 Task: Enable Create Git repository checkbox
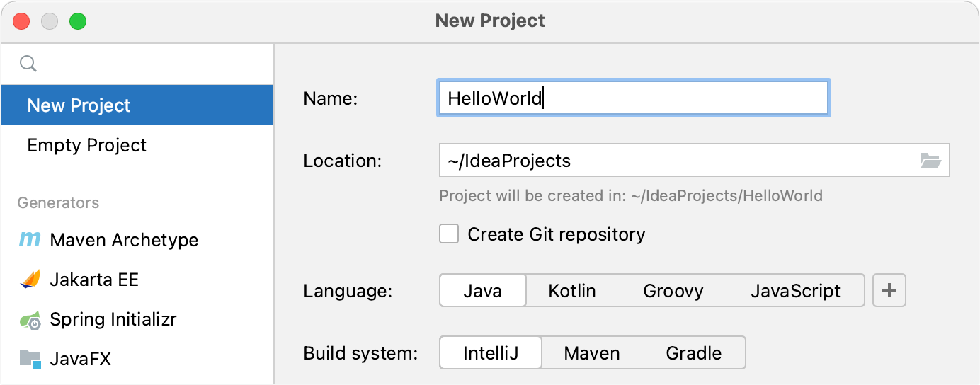tap(449, 234)
